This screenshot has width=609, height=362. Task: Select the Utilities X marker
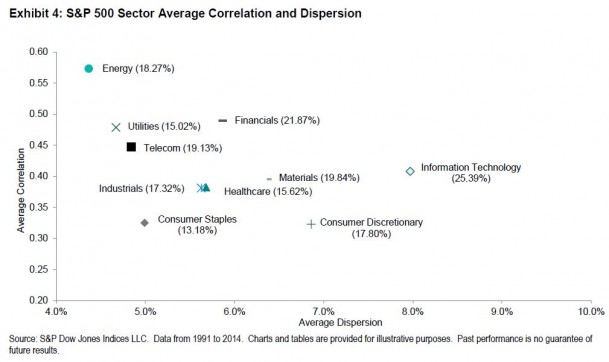pyautogui.click(x=116, y=127)
